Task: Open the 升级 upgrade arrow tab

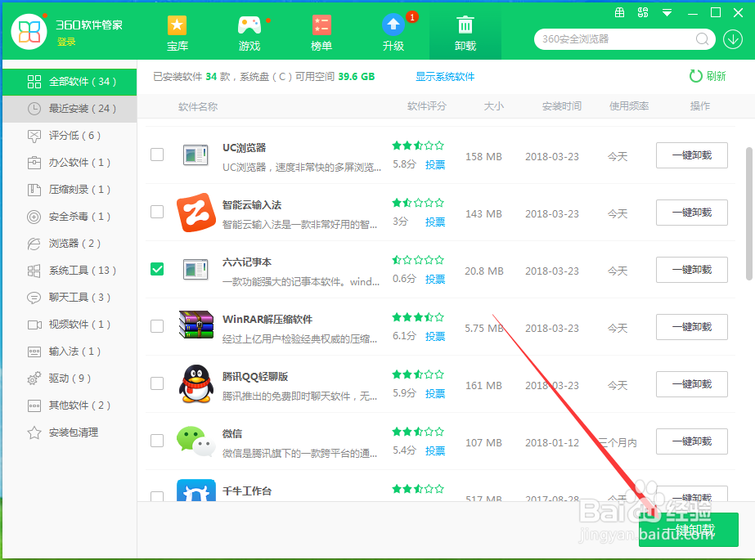Action: coord(393,34)
